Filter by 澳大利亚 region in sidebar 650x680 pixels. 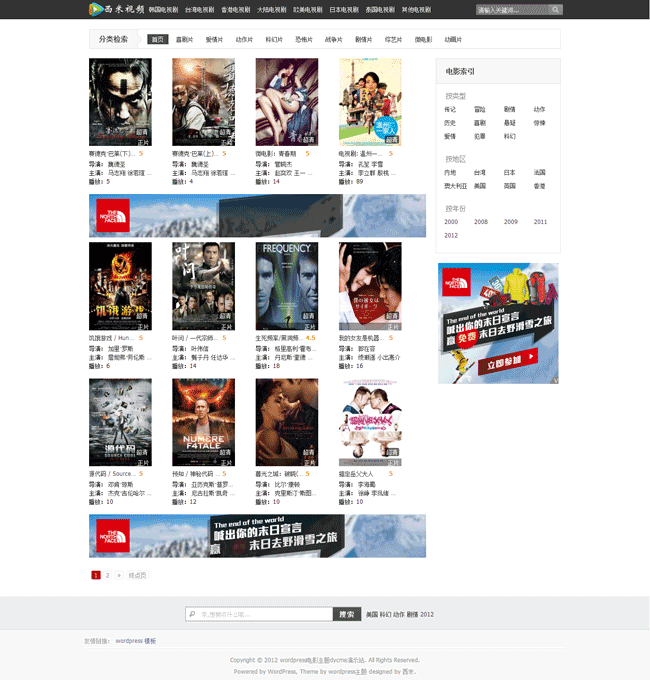point(456,186)
